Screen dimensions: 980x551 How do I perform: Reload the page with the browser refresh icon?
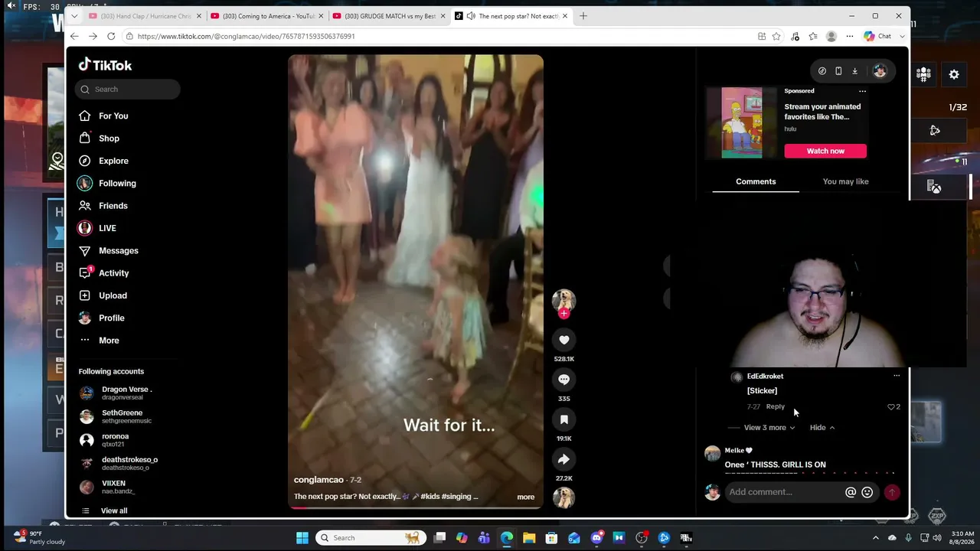[x=111, y=36]
